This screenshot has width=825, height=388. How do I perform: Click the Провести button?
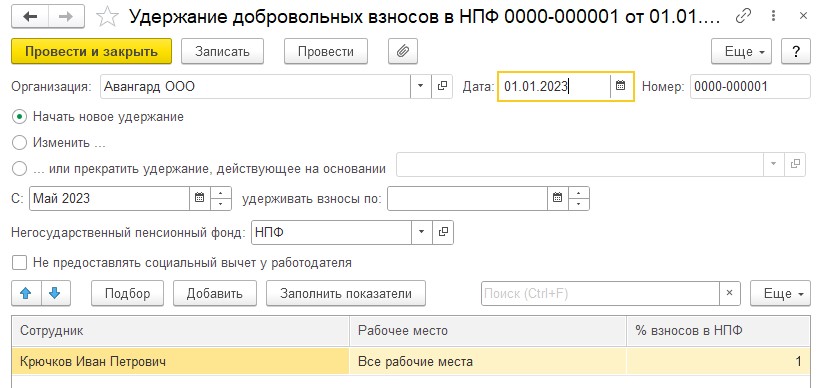click(326, 52)
